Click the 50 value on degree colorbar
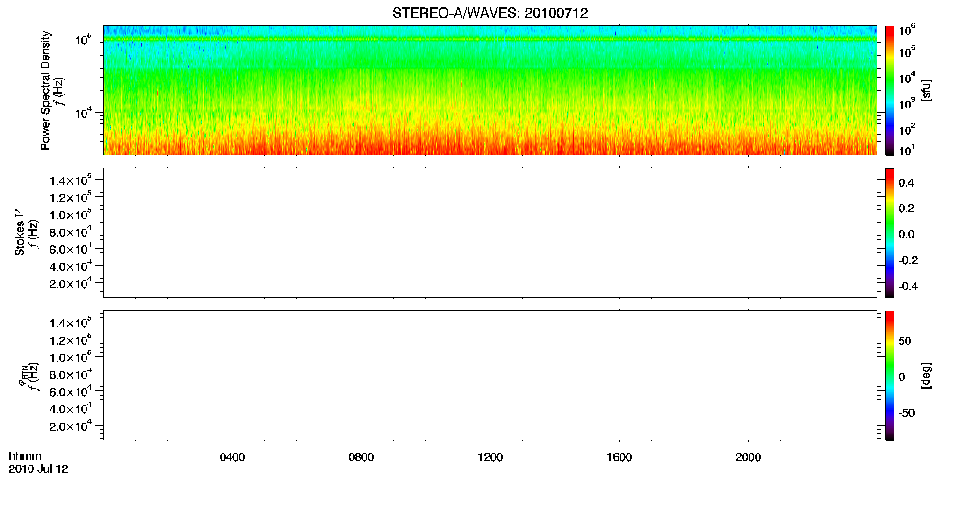 [x=905, y=341]
